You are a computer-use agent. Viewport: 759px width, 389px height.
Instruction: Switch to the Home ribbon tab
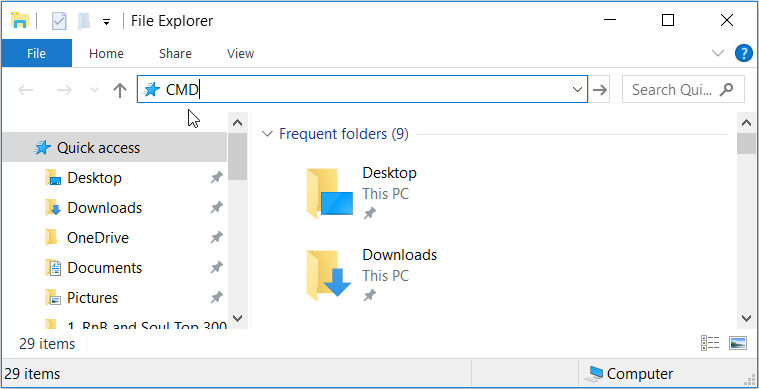tap(106, 53)
